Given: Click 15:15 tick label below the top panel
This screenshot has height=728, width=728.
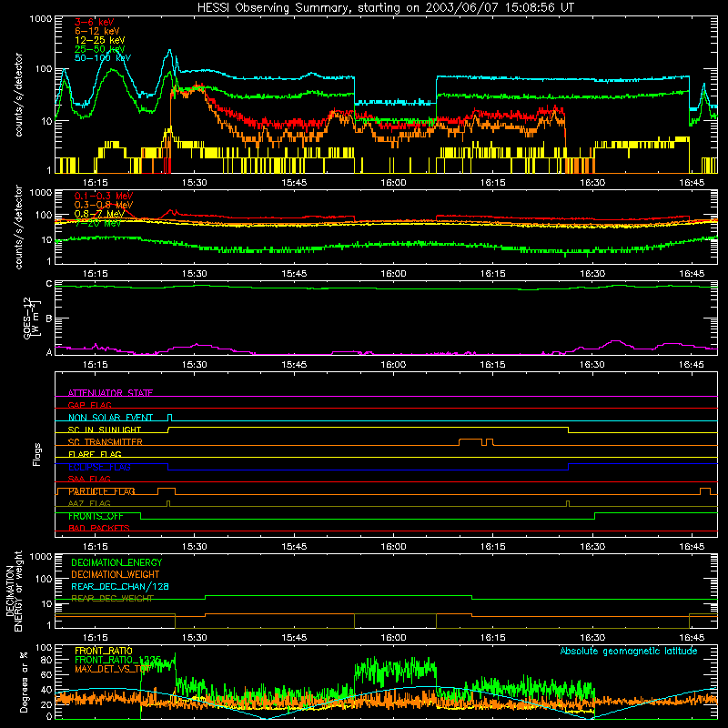Looking at the screenshot, I should [x=96, y=183].
